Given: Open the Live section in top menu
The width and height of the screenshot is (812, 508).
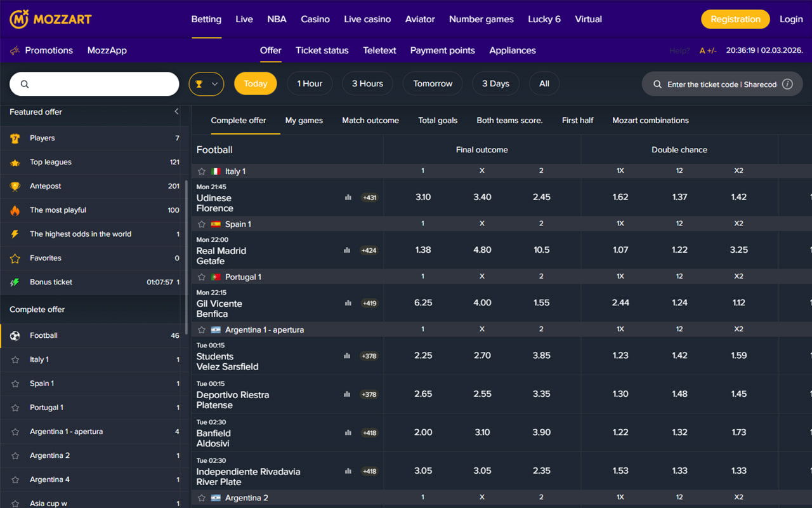Looking at the screenshot, I should pos(244,19).
